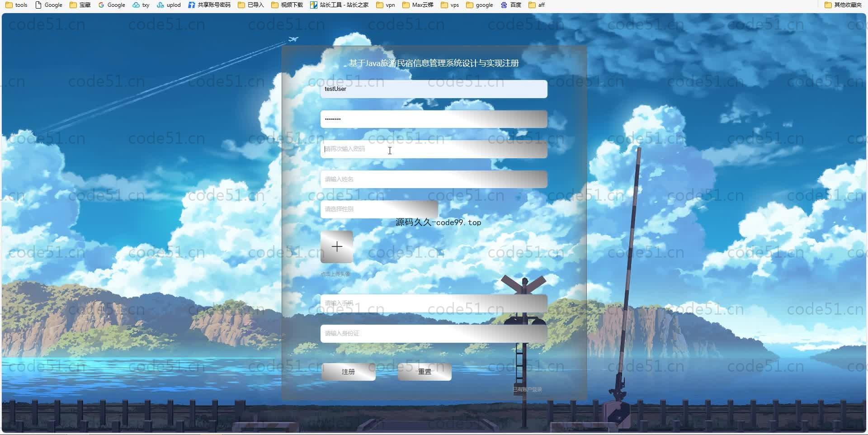Open the vpn bookmark folder
This screenshot has width=868, height=435.
pyautogui.click(x=386, y=5)
